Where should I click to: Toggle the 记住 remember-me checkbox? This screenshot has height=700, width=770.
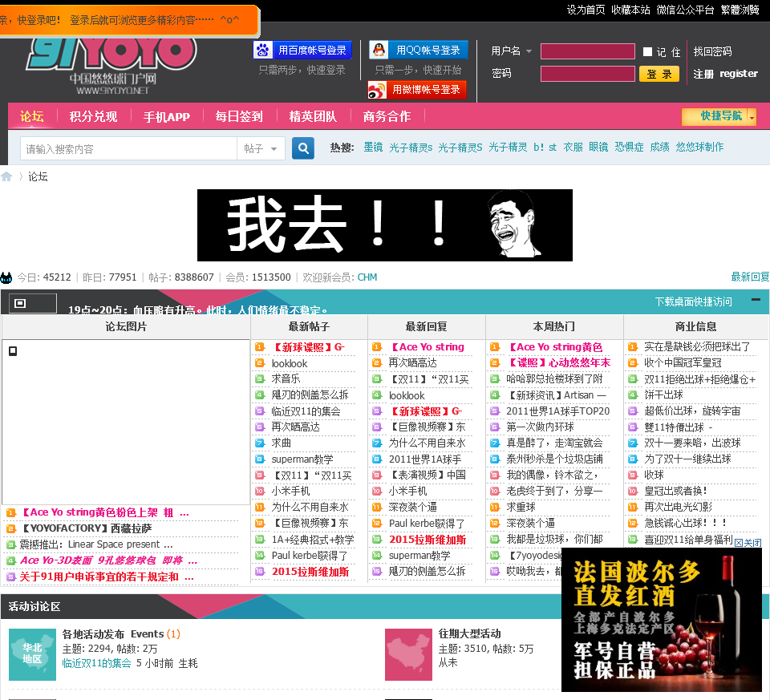648,51
